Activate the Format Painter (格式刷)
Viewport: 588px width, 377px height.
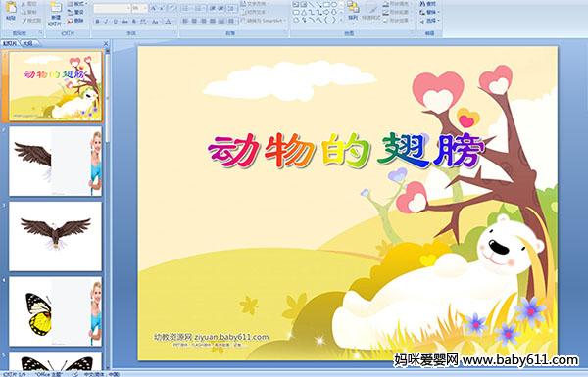(32, 21)
